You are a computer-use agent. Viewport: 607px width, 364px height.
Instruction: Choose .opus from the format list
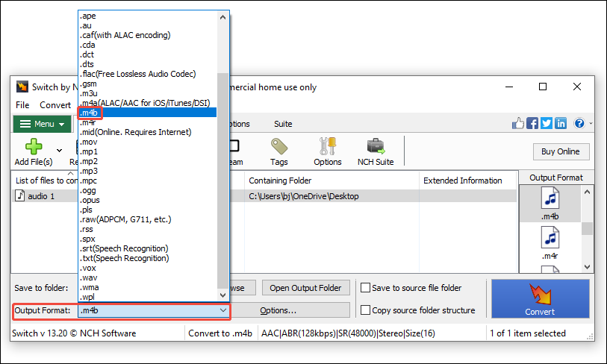point(148,200)
